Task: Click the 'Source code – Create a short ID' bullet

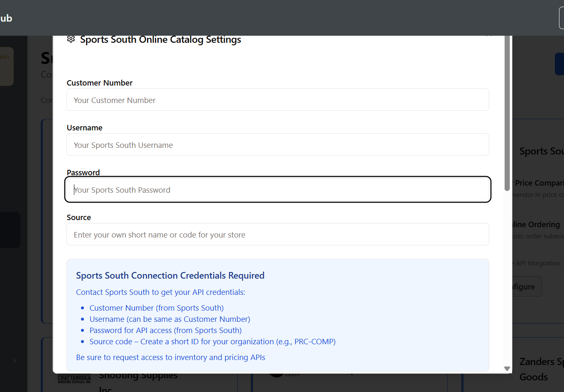Action: pos(213,341)
